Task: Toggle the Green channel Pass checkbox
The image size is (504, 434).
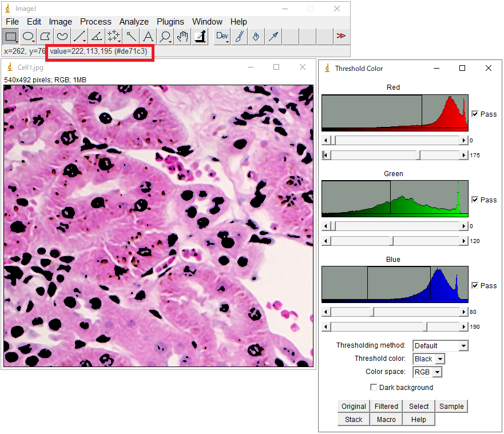Action: [475, 200]
